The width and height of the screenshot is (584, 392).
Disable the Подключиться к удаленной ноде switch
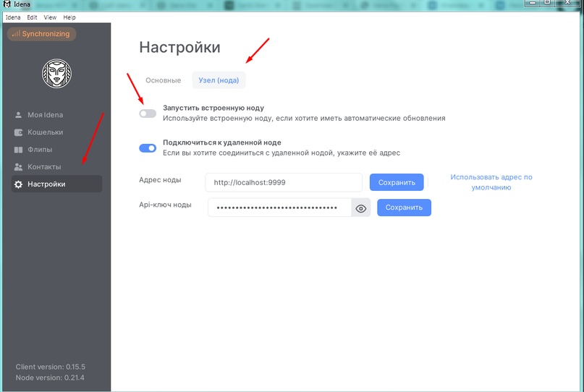pos(148,148)
